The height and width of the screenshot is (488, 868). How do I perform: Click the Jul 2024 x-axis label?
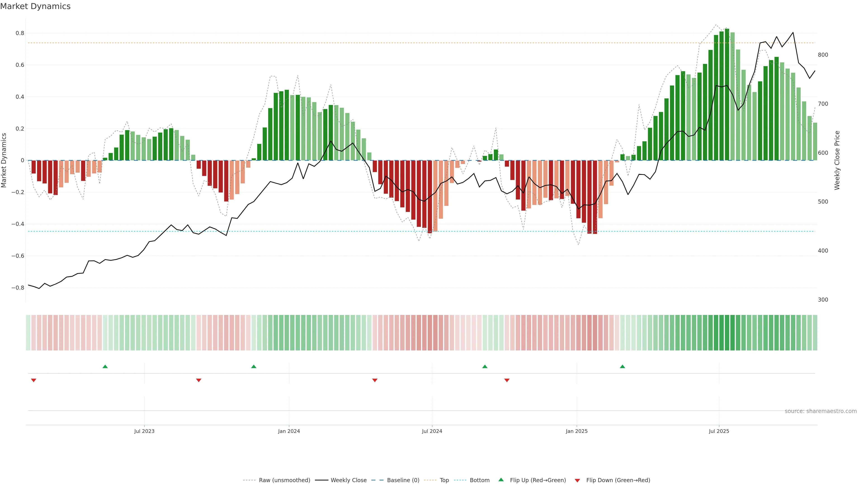click(432, 431)
